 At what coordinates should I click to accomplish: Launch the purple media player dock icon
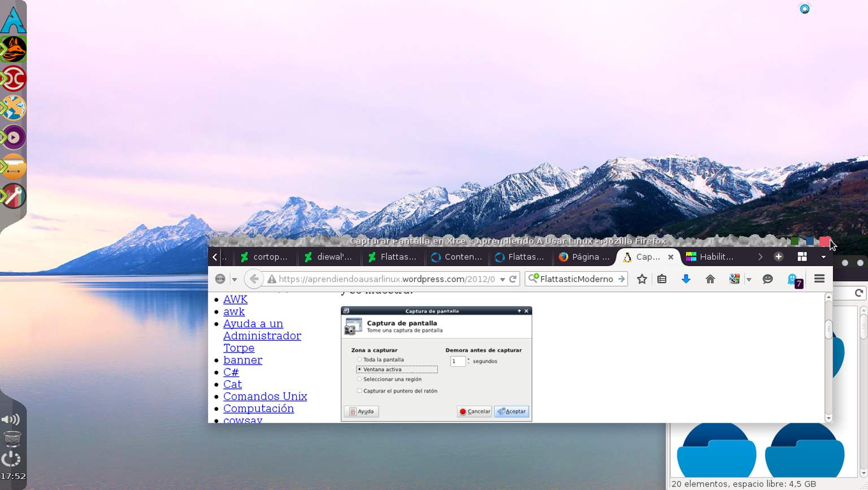tap(14, 137)
